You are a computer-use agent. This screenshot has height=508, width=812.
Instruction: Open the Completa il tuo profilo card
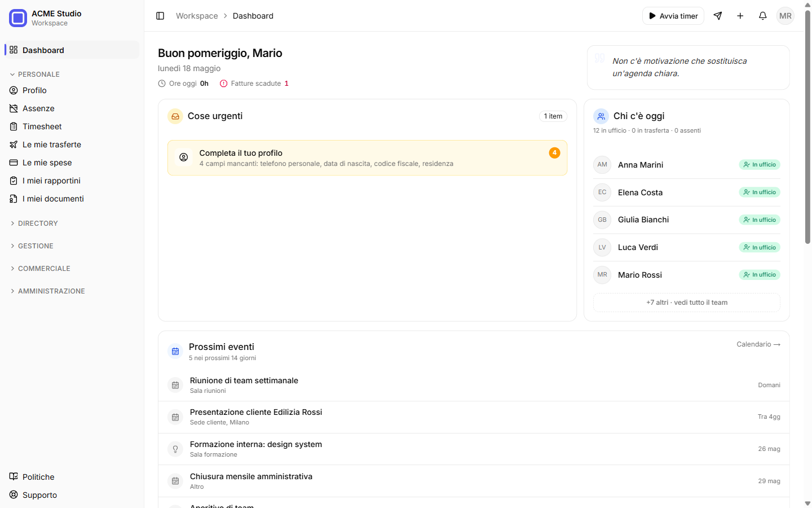tap(367, 158)
